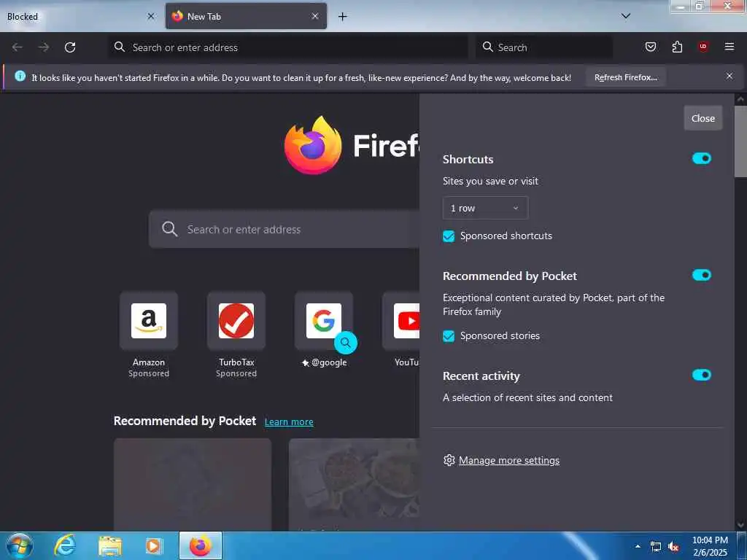The width and height of the screenshot is (747, 560).
Task: Click the page's central search field
Action: tap(285, 230)
